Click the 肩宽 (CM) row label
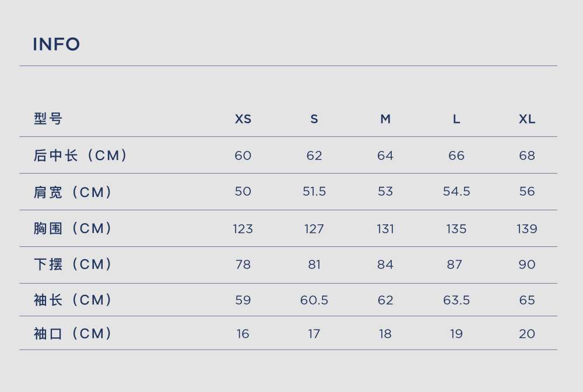The height and width of the screenshot is (392, 583). point(73,192)
